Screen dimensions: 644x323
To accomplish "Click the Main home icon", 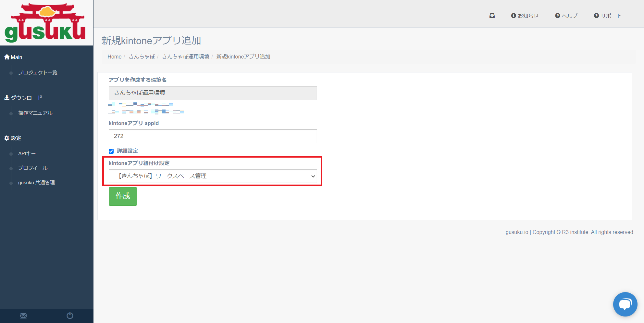I will (7, 57).
